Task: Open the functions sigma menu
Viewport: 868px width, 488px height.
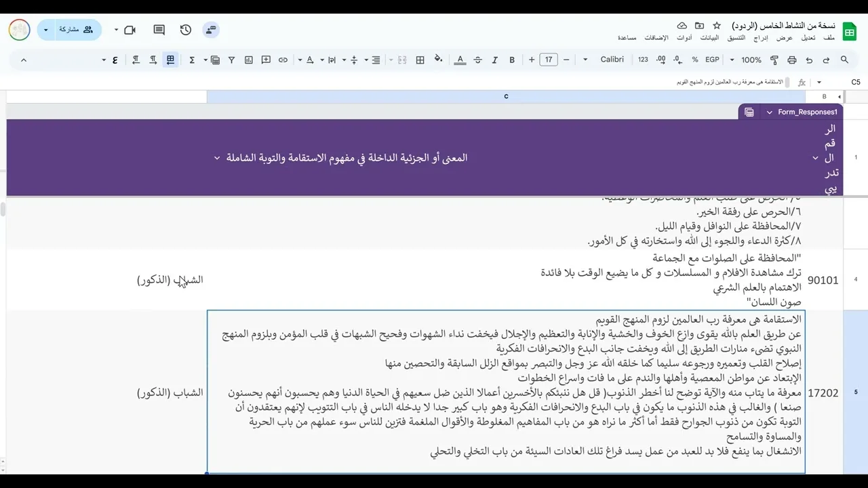Action: point(192,60)
